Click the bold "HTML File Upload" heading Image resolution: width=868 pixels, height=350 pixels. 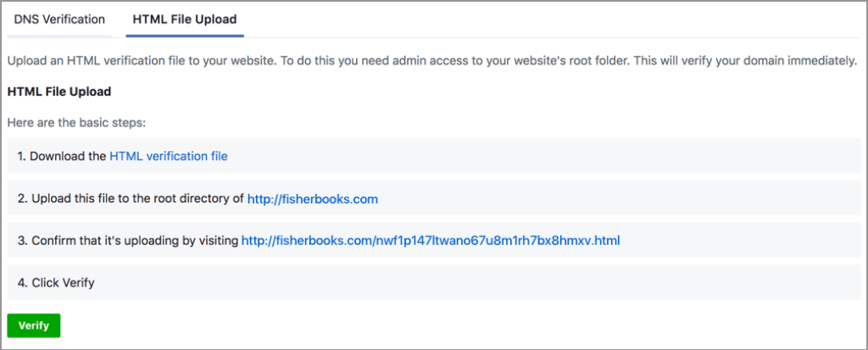(x=59, y=92)
